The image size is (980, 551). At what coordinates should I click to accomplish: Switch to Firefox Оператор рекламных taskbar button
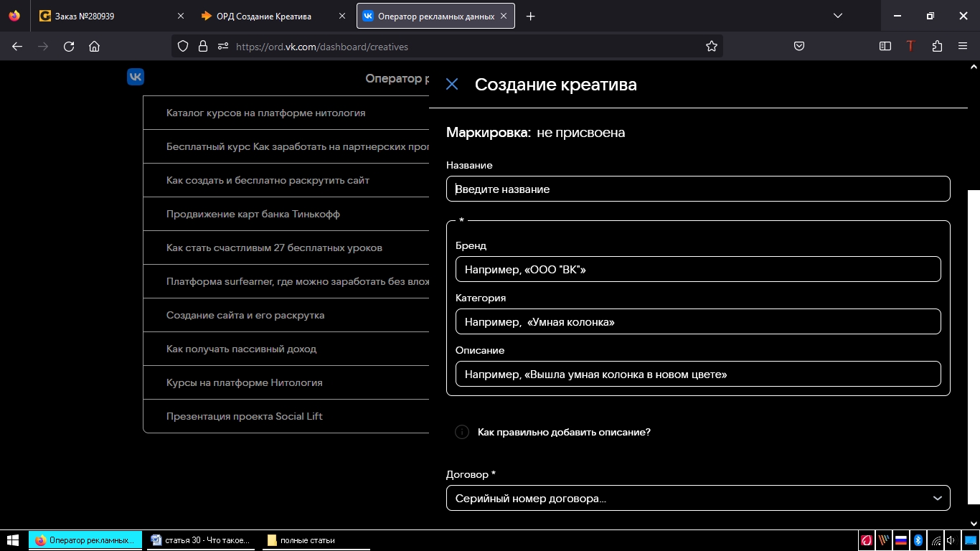85,540
